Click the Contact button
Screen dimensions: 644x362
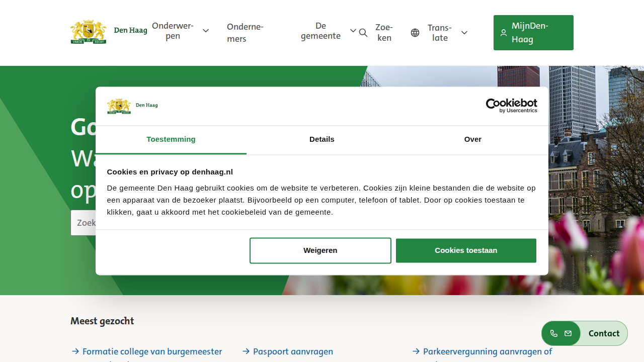point(604,333)
